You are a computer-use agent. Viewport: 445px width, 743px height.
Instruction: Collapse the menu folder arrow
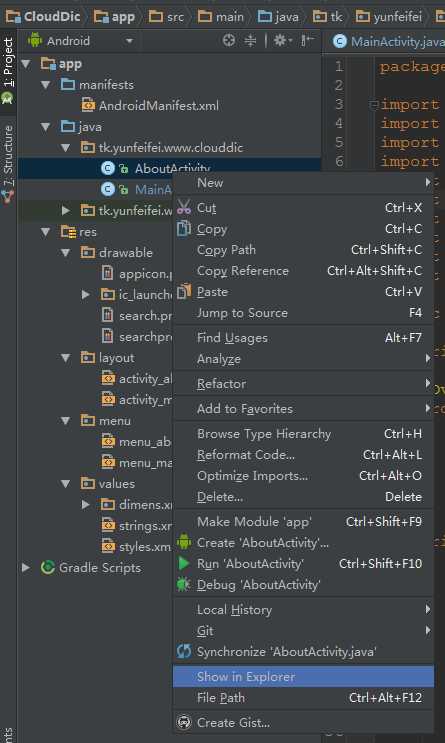coord(66,421)
